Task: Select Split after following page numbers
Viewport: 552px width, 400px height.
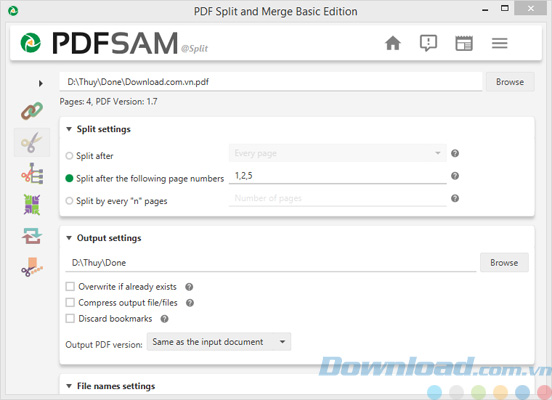Action: click(x=69, y=179)
